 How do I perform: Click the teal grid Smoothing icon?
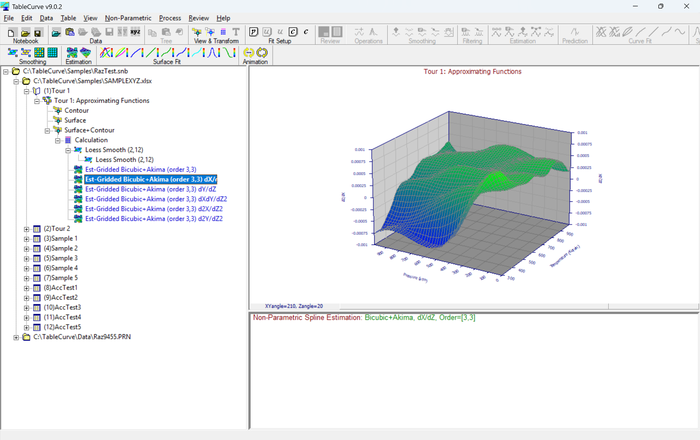(53, 53)
